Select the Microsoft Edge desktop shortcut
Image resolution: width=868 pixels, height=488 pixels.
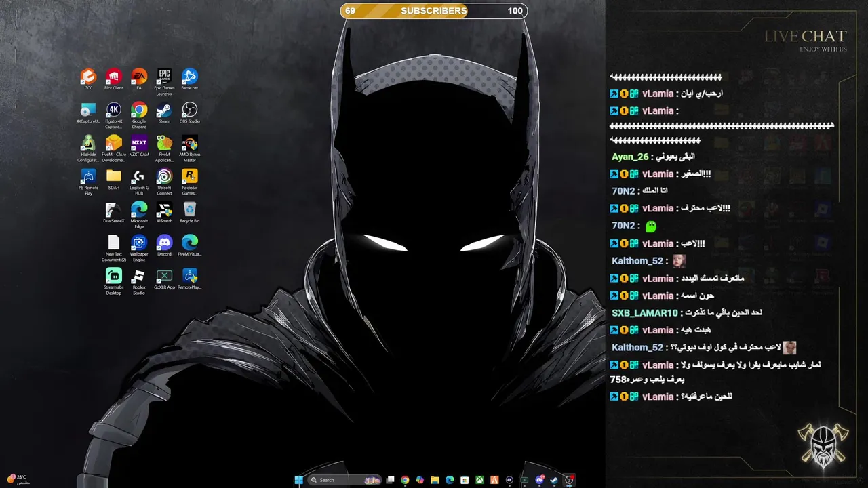coord(139,215)
